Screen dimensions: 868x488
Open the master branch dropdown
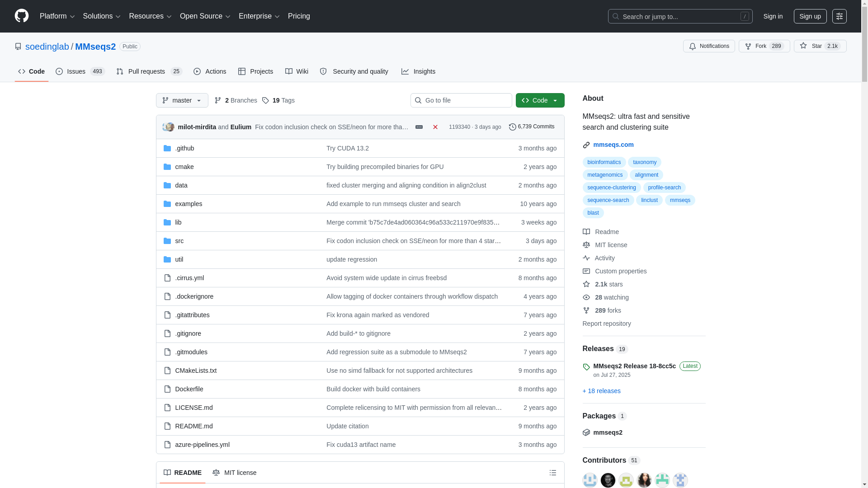point(182,100)
